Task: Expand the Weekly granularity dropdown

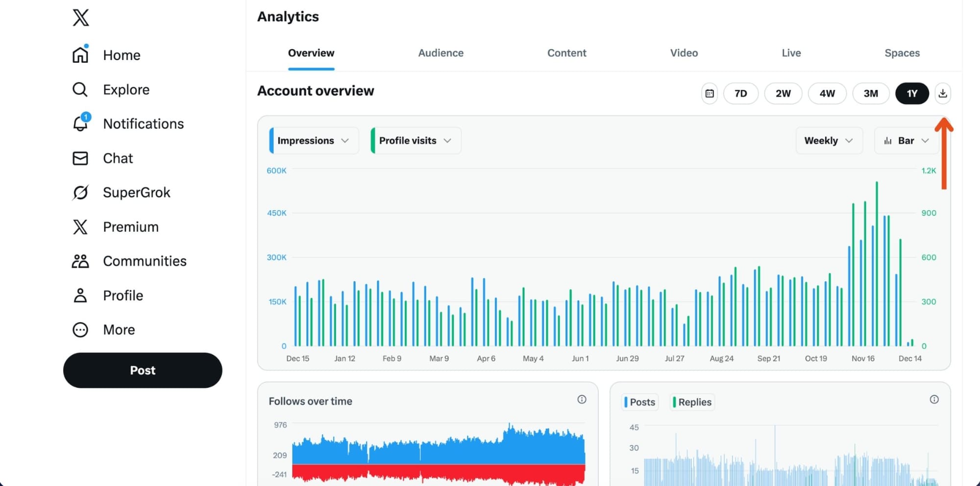Action: pyautogui.click(x=829, y=140)
